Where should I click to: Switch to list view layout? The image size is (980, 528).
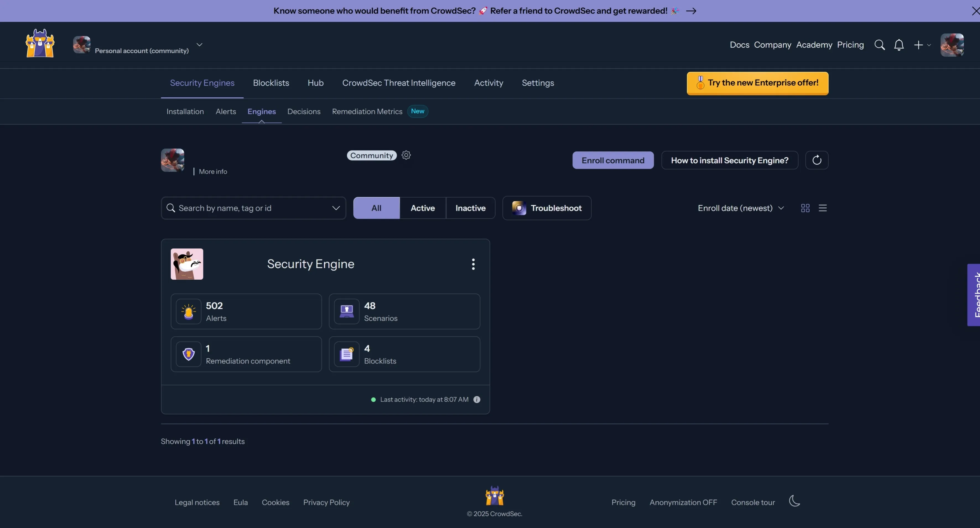pyautogui.click(x=823, y=208)
